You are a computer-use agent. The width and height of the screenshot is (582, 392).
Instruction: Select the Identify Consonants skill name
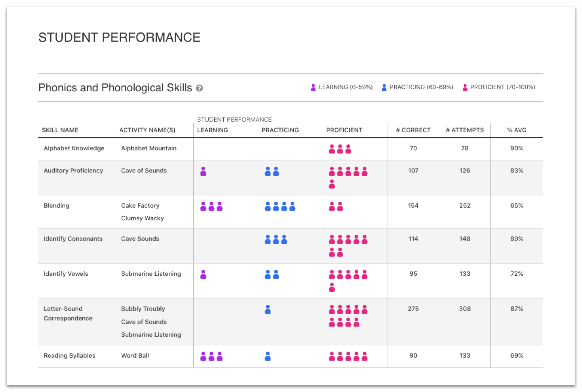[73, 239]
